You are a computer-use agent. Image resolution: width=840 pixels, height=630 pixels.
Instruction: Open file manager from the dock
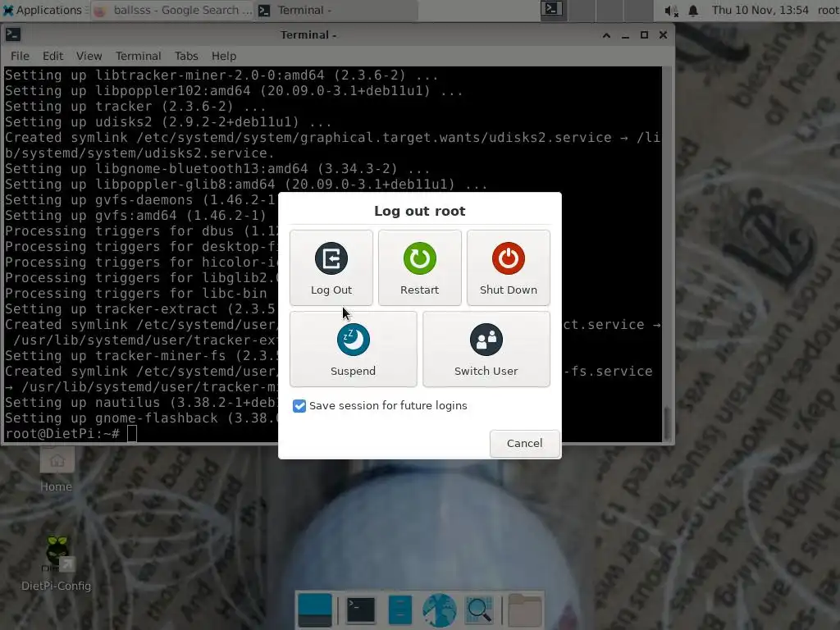click(x=399, y=610)
